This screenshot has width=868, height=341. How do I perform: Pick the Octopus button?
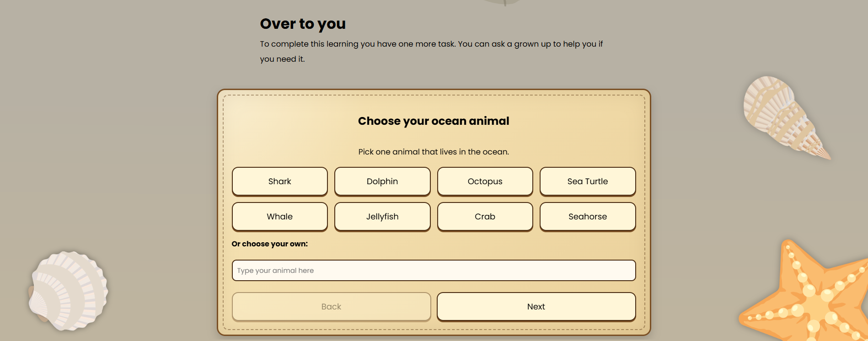tap(485, 181)
